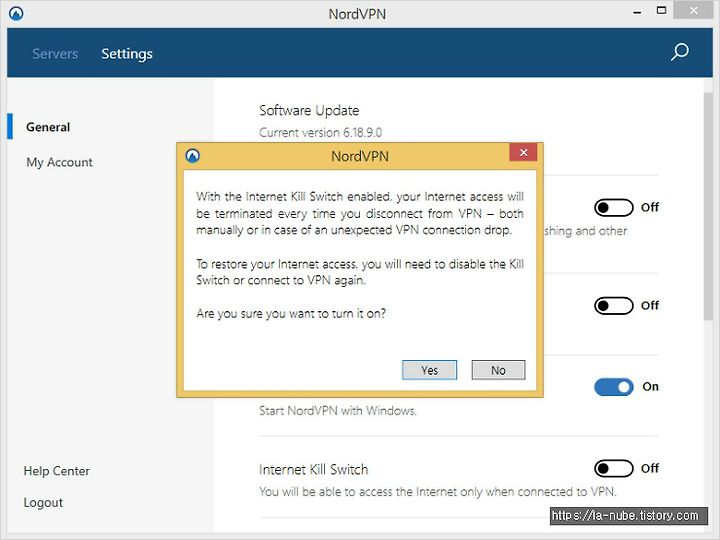Switch to the Servers tab

click(x=55, y=54)
